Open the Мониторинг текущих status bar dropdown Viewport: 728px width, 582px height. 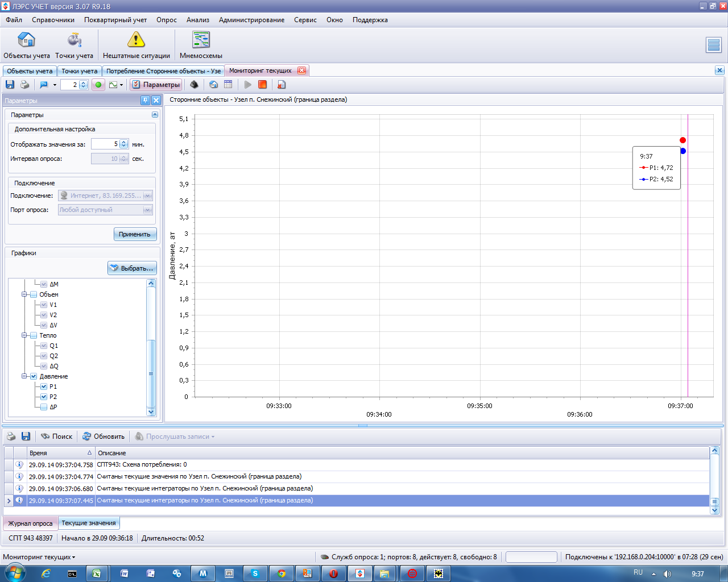[39, 557]
